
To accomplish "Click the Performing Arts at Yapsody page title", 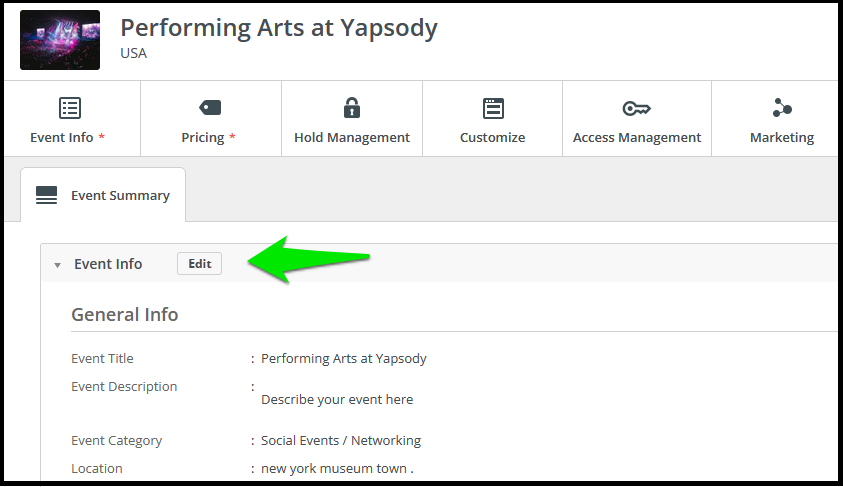I will [x=278, y=28].
